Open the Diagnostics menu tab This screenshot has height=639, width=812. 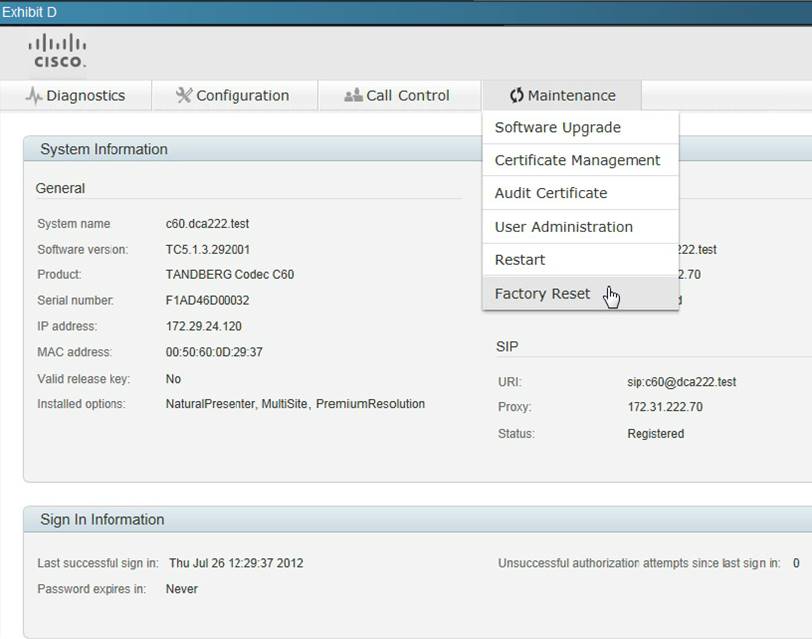tap(76, 96)
